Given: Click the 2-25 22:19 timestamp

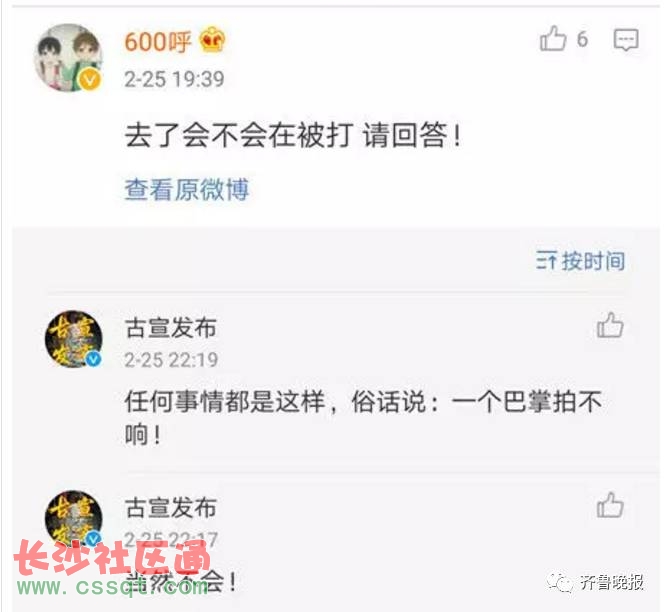Looking at the screenshot, I should 171,360.
